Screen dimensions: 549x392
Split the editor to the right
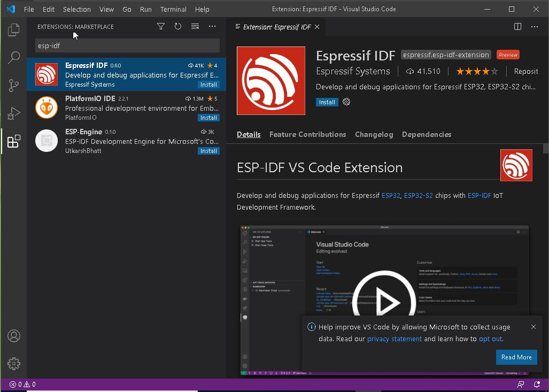click(x=517, y=27)
